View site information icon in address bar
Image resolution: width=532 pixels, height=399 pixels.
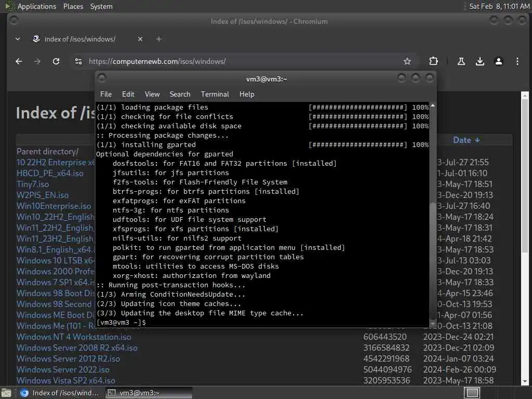point(78,61)
